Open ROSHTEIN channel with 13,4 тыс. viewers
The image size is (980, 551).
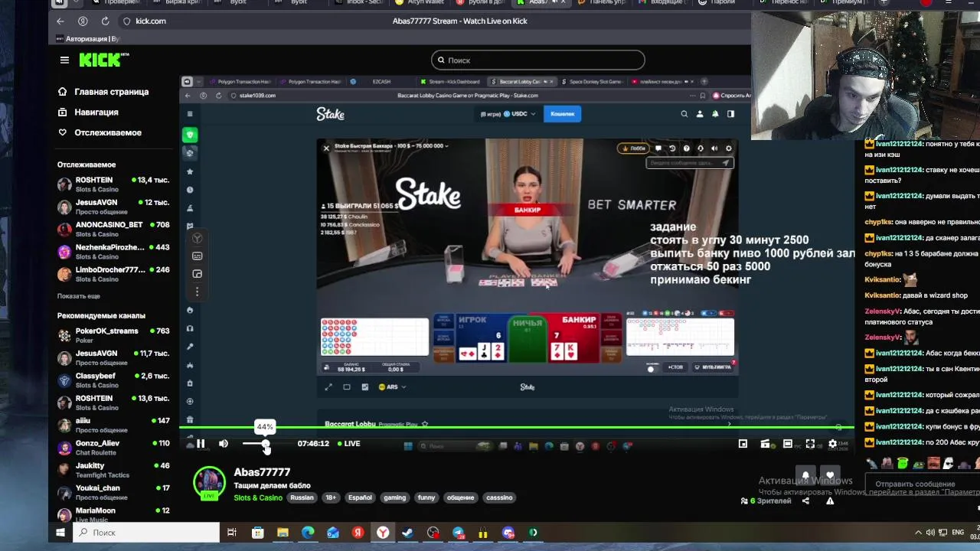tap(113, 184)
